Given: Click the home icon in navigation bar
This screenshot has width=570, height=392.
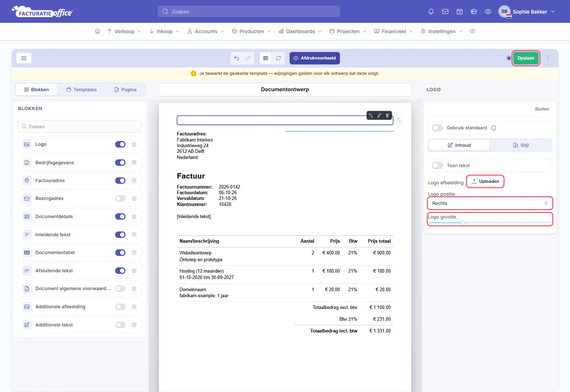Looking at the screenshot, I should coord(97,31).
